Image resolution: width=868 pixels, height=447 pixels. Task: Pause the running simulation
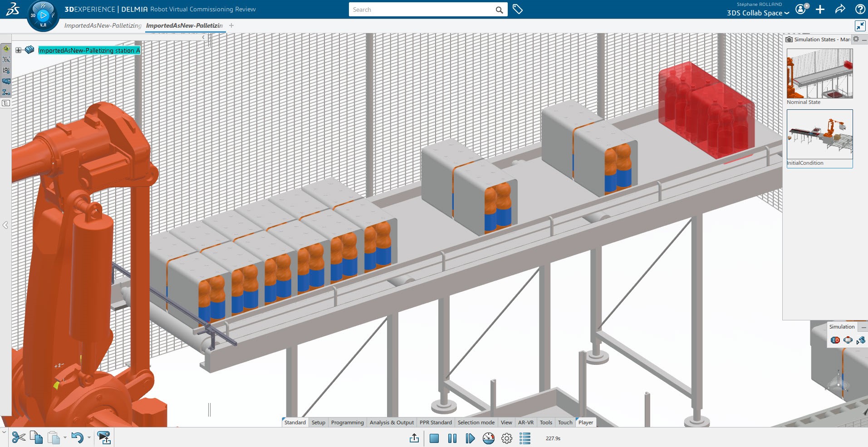(x=452, y=438)
